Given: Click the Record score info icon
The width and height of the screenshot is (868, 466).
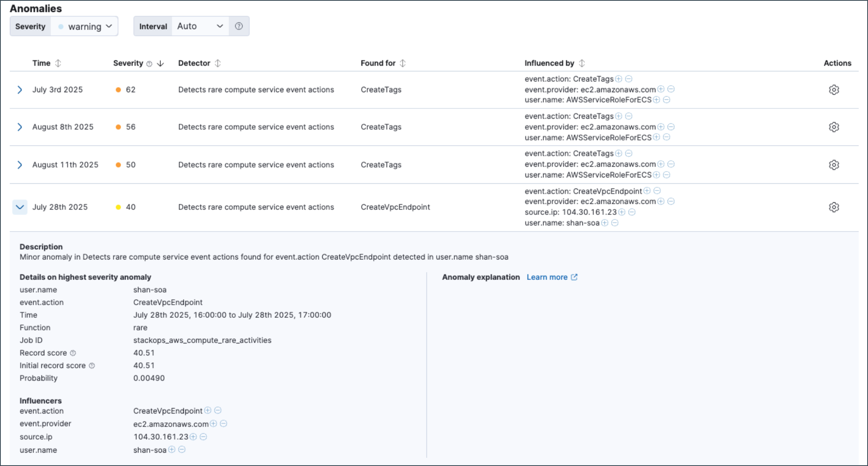Looking at the screenshot, I should 73,353.
